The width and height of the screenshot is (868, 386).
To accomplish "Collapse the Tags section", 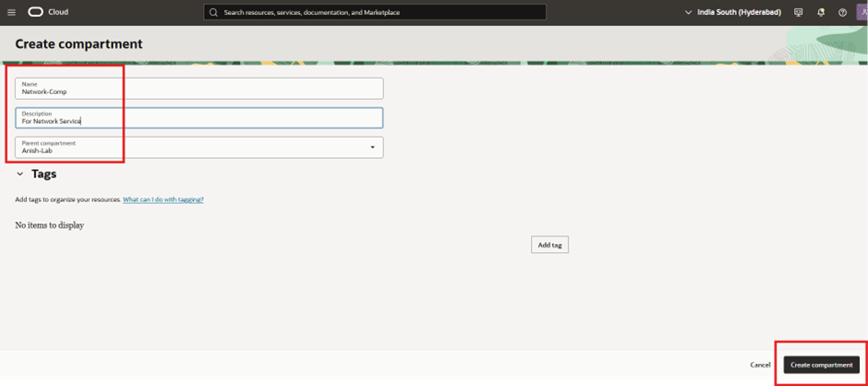I will tap(19, 174).
